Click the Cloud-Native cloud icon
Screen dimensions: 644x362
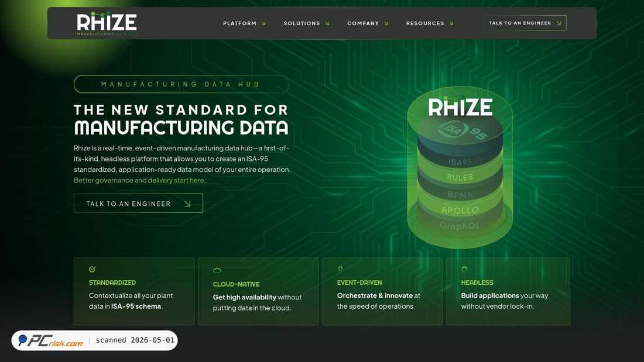217,270
